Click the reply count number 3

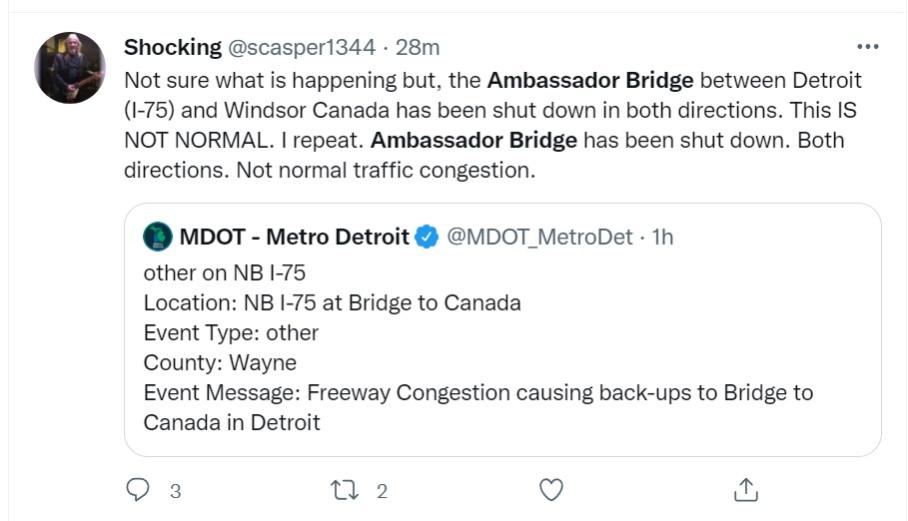[175, 491]
